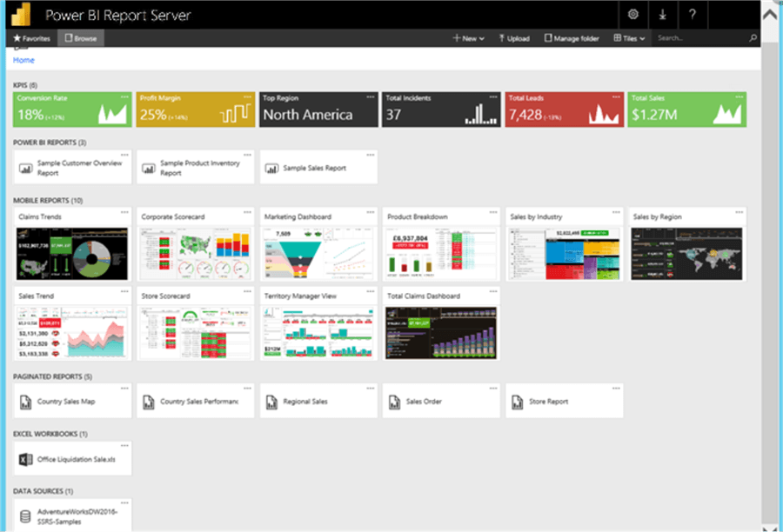Open the Corporate Scorecard thumbnail

195,254
